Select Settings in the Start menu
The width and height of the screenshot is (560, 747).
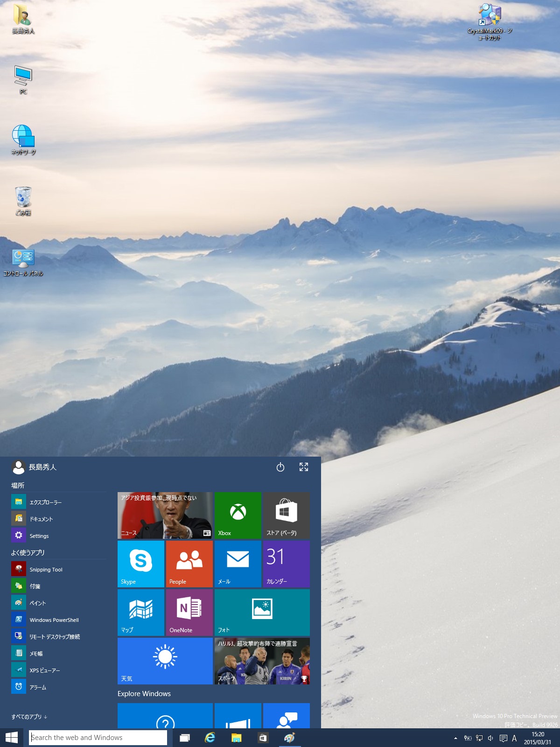39,536
